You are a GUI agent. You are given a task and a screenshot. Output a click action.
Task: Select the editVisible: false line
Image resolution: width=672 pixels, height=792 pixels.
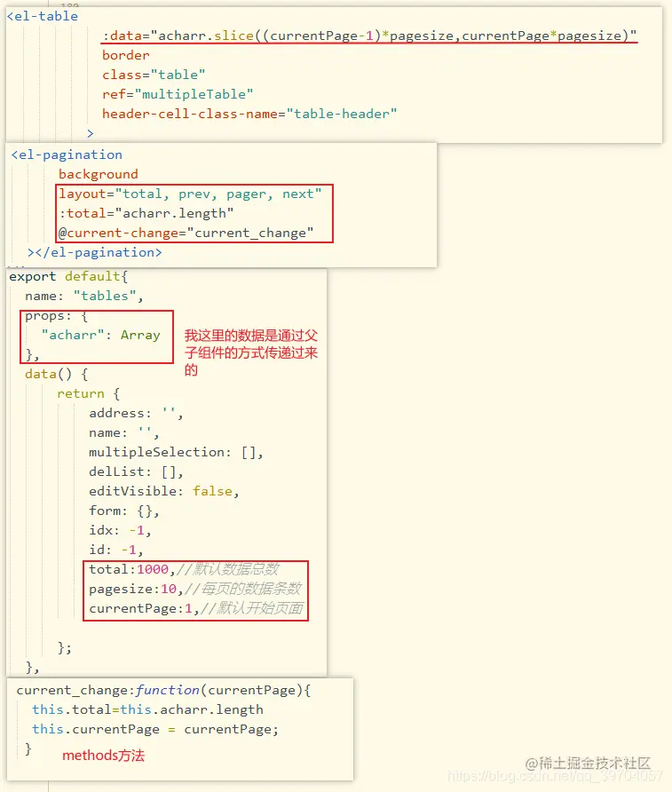(x=164, y=492)
